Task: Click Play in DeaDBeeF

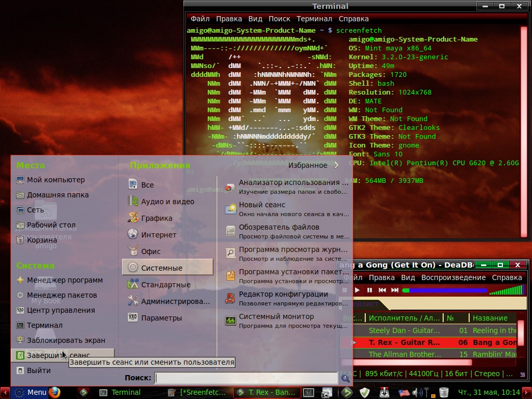Action: click(x=357, y=290)
